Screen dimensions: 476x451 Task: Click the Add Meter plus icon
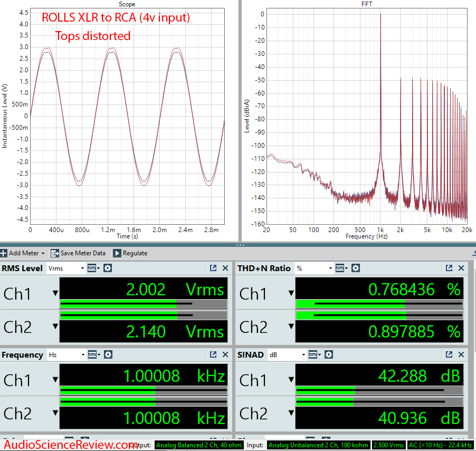[x=3, y=253]
